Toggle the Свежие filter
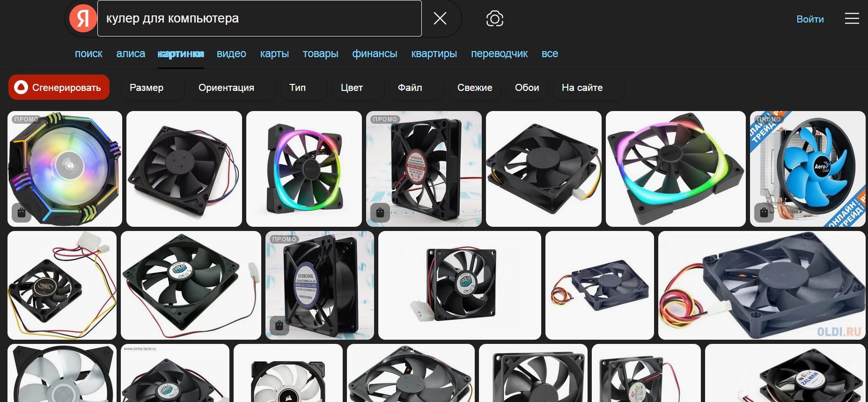The image size is (868, 402). click(475, 87)
